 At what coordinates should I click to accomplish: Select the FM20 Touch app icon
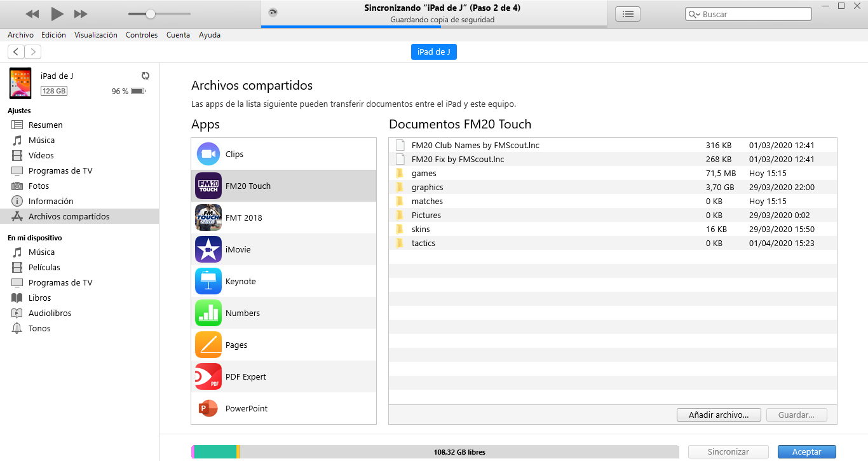tap(208, 186)
